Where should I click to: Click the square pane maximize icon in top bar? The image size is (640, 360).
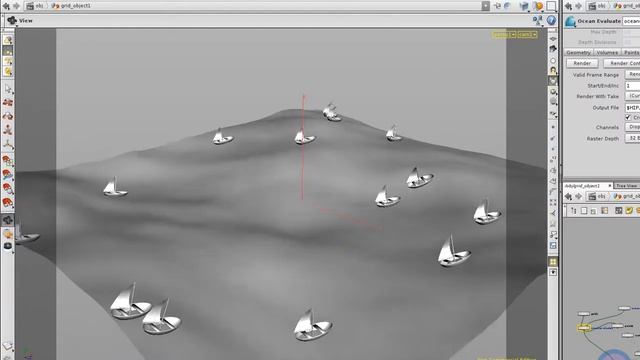tap(551, 6)
